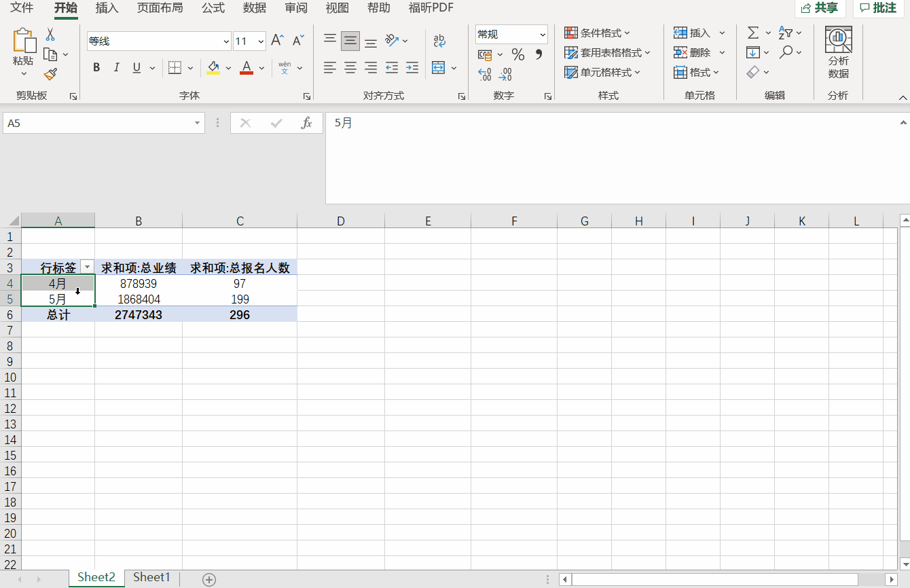Switch to the Sheet1 worksheet tab
Viewport: 910px width, 588px height.
[x=151, y=577]
